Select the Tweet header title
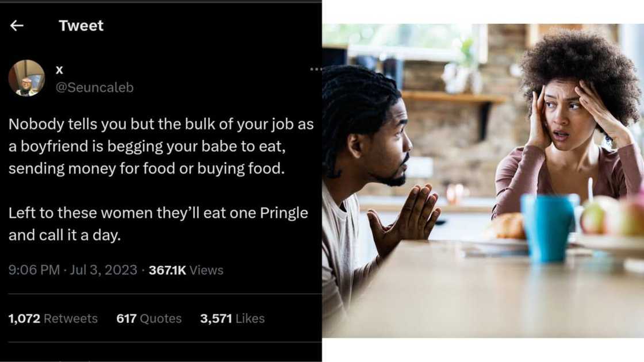 pos(81,25)
